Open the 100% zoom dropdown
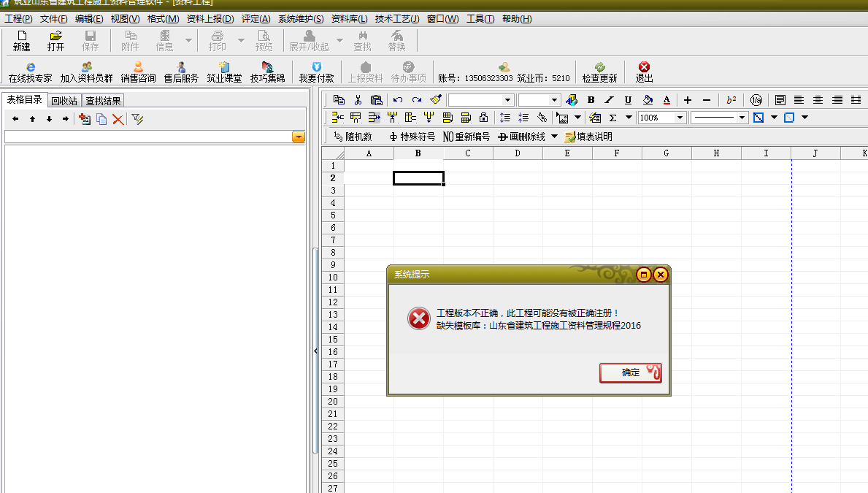The width and height of the screenshot is (868, 493). click(680, 118)
